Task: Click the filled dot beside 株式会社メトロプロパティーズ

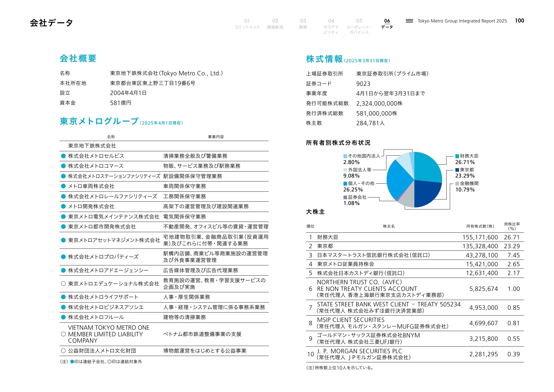Action: [x=63, y=257]
